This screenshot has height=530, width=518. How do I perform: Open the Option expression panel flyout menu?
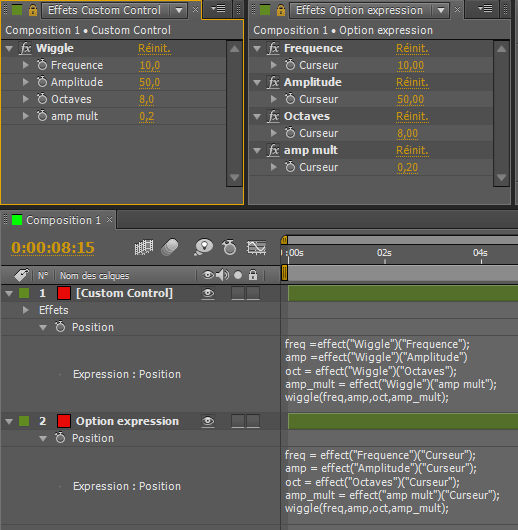tap(485, 8)
